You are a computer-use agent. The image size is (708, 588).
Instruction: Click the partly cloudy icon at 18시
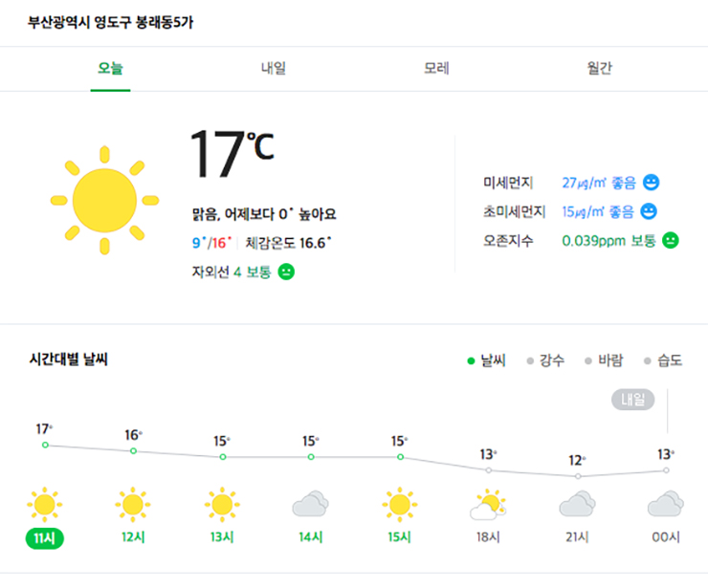coord(488,504)
